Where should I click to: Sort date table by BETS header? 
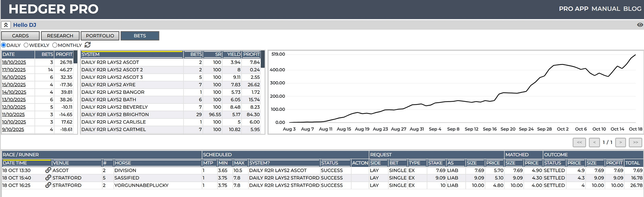(x=45, y=54)
